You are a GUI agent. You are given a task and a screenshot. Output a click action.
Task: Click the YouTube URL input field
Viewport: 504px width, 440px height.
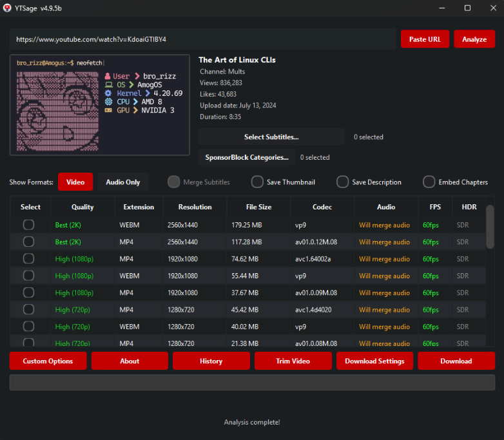point(202,39)
